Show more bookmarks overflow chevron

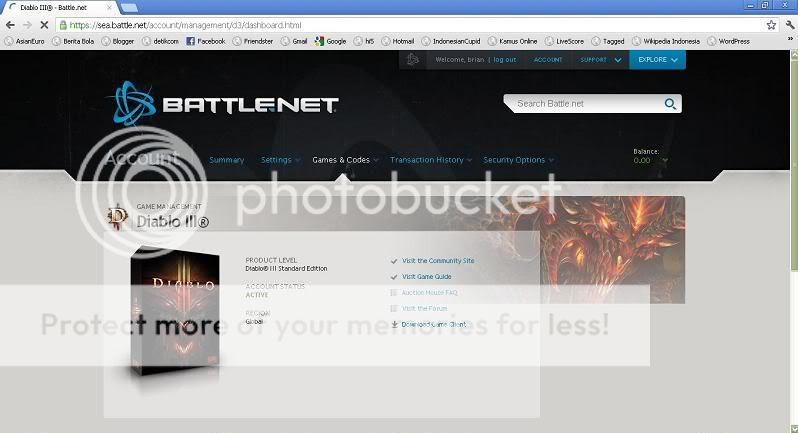[x=790, y=40]
